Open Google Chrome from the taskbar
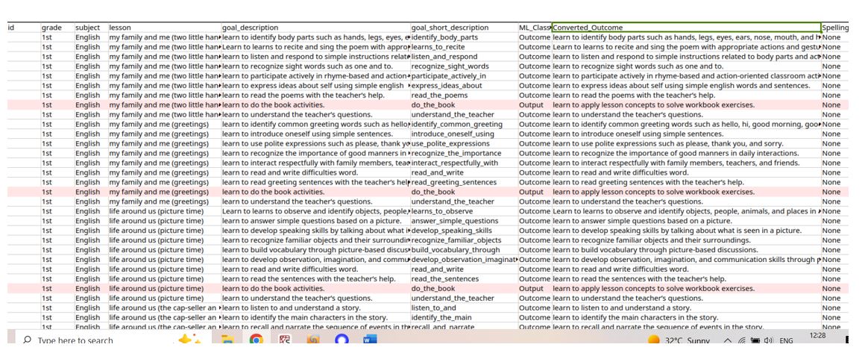Image resolution: width=868 pixels, height=356 pixels. pos(256,340)
